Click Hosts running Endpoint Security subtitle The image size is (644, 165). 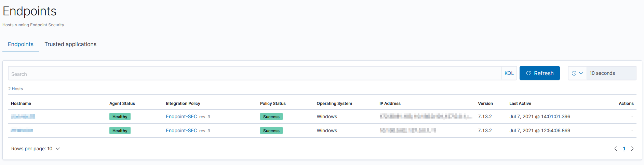[x=33, y=25]
